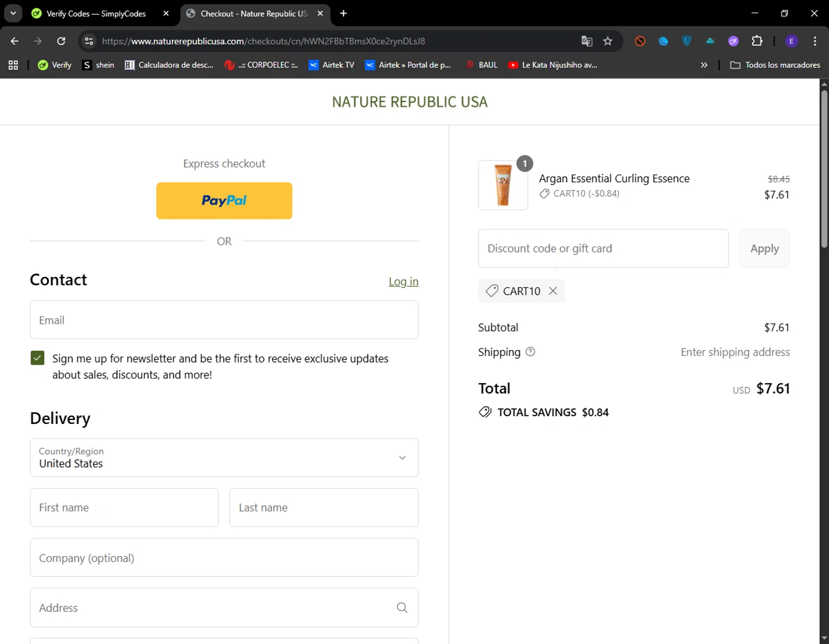
Task: Click the address bar URL
Action: pos(263,41)
